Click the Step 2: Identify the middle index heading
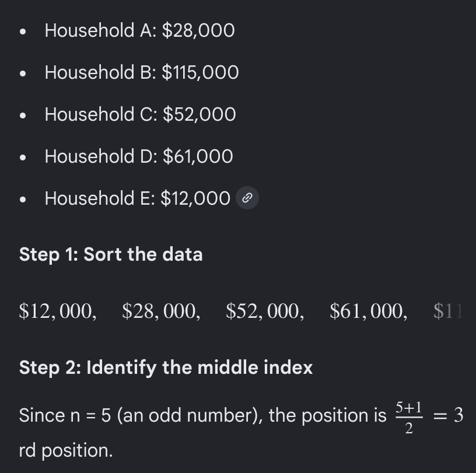 click(166, 367)
